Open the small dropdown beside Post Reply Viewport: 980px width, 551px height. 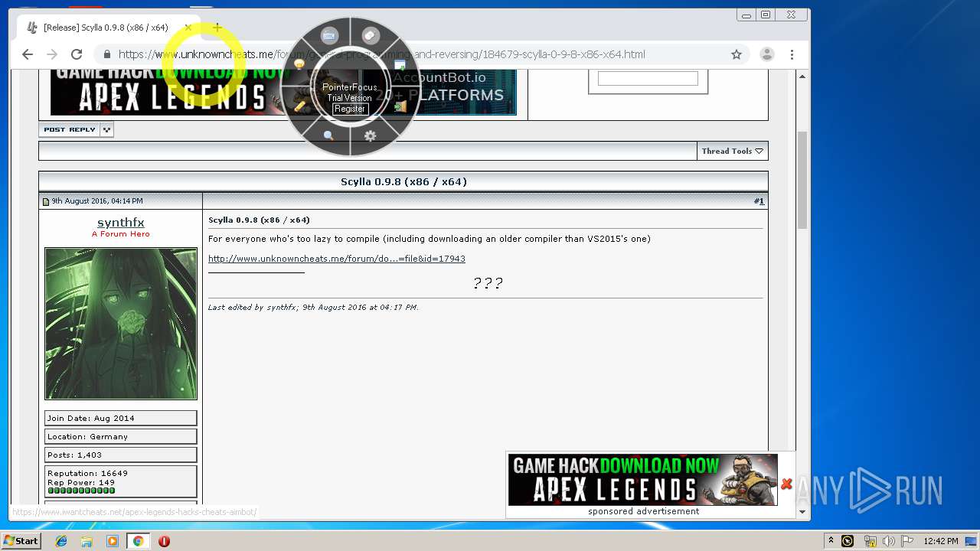pos(107,129)
